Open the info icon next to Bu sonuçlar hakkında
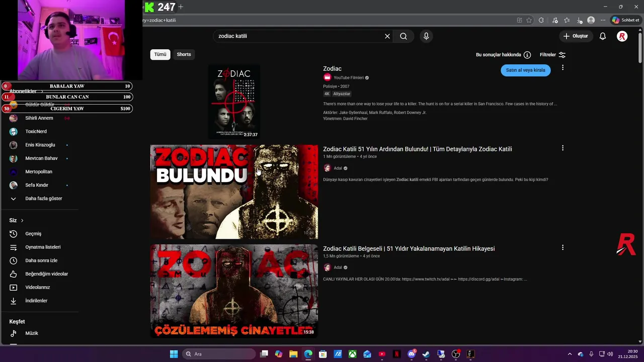Viewport: 644px width, 362px height. pos(527,55)
